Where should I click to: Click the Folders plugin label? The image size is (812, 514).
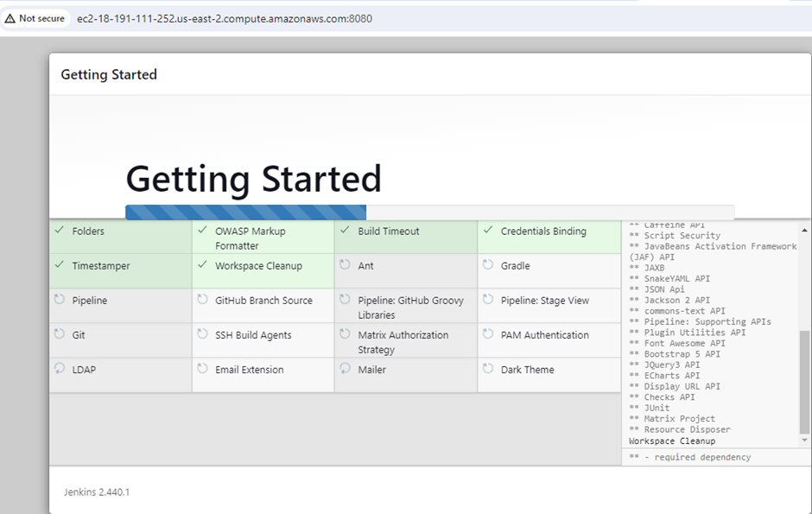pyautogui.click(x=88, y=232)
